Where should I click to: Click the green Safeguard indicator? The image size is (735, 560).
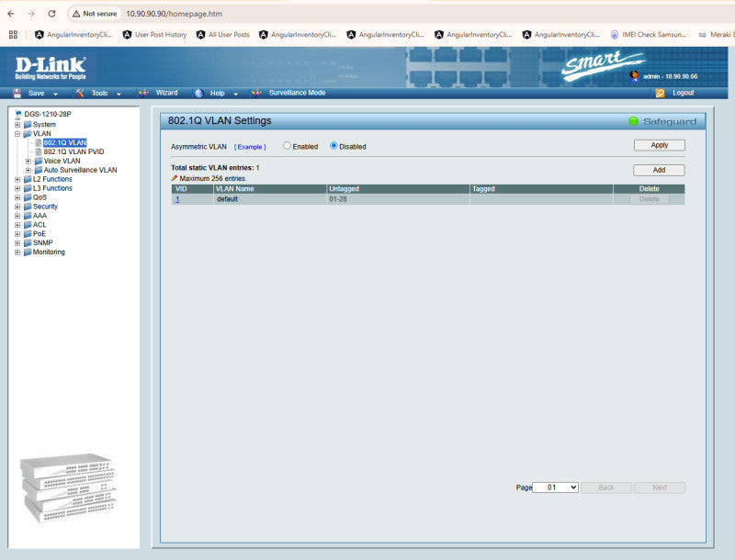click(633, 121)
